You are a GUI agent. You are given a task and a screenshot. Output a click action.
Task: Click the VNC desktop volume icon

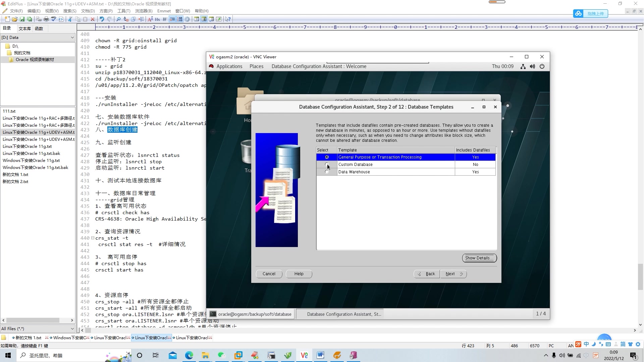(532, 66)
